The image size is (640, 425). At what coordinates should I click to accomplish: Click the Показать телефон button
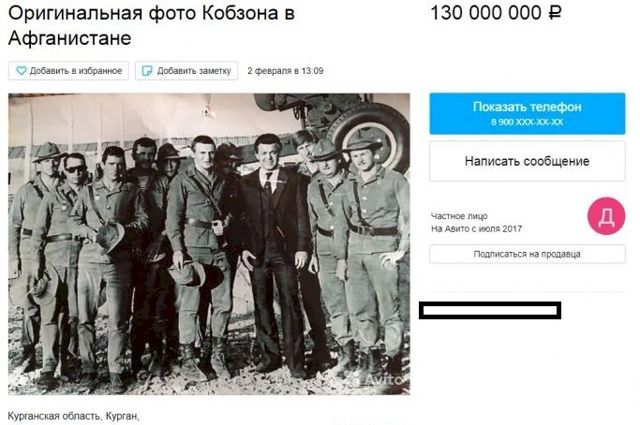(x=527, y=113)
